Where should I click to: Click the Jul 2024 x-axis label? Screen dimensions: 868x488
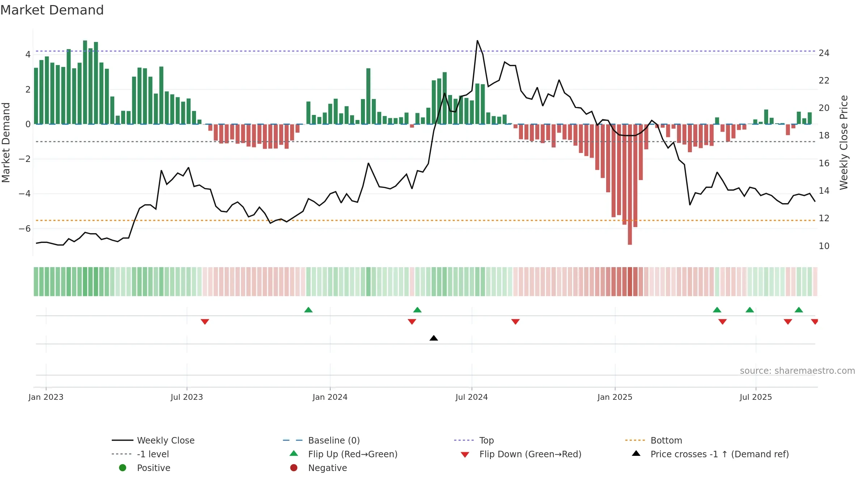click(472, 397)
